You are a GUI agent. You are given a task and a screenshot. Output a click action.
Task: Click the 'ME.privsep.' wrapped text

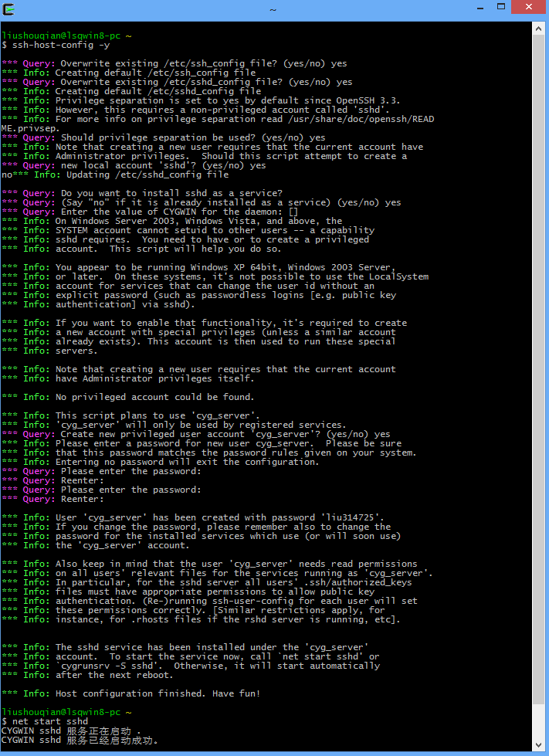point(30,128)
